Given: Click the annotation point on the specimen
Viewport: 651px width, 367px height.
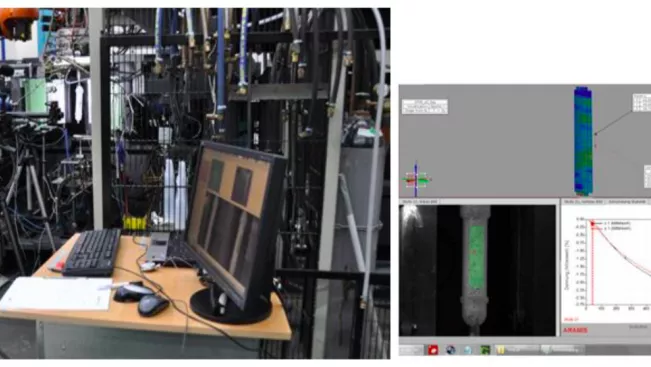Looking at the screenshot, I should [x=595, y=134].
